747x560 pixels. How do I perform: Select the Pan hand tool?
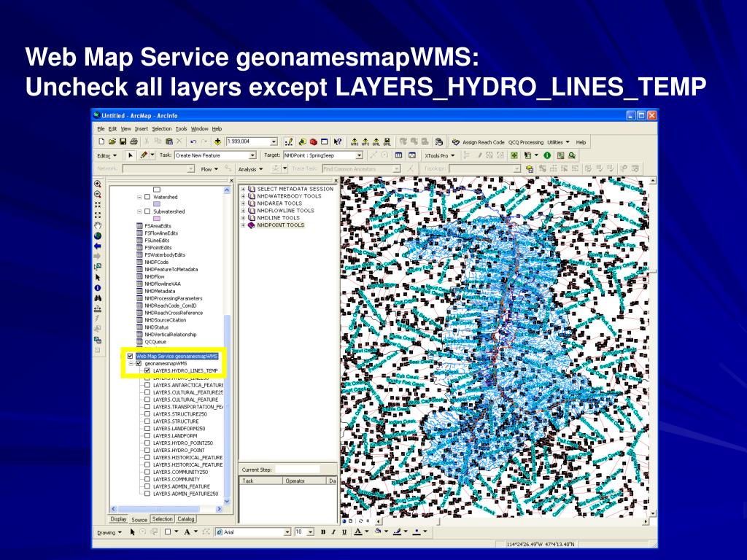98,225
